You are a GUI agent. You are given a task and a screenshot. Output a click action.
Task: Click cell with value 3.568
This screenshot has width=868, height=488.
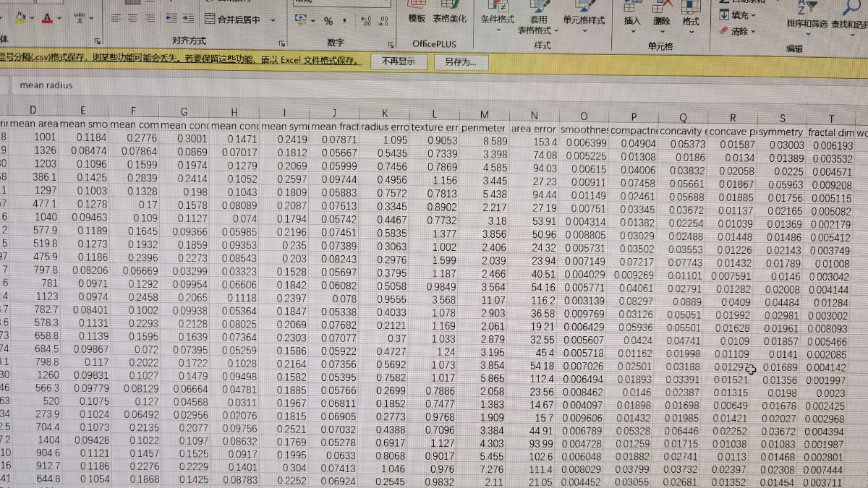coord(435,299)
